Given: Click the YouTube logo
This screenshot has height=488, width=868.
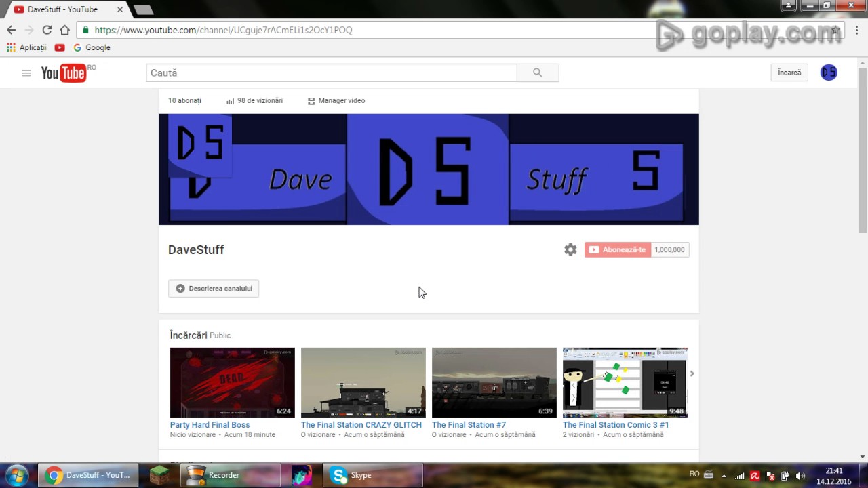Looking at the screenshot, I should pos(64,73).
